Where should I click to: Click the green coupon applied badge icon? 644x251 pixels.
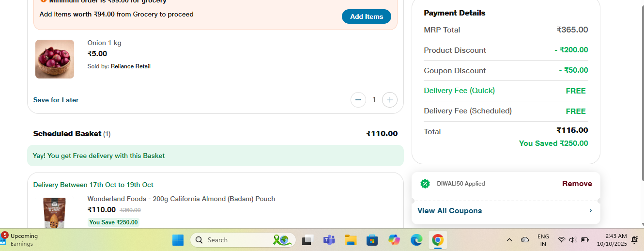425,184
